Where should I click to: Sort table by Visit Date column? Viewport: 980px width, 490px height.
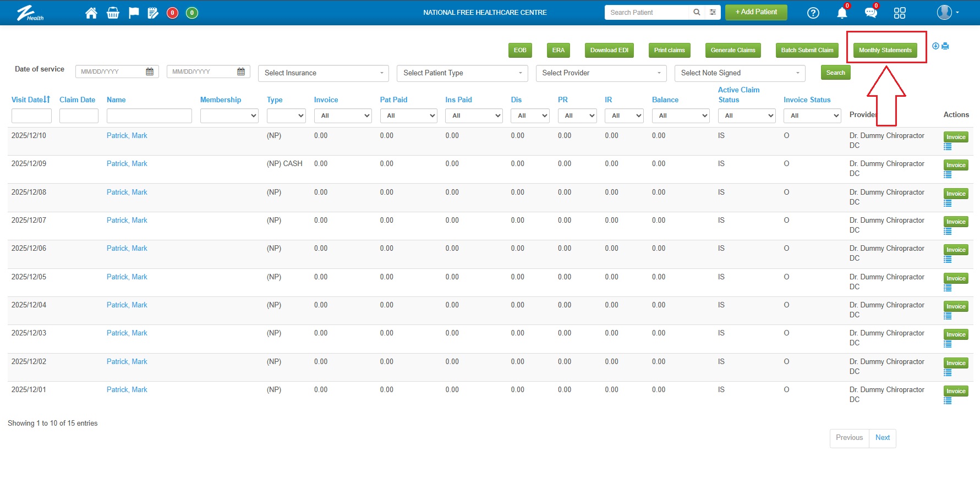pyautogui.click(x=31, y=100)
